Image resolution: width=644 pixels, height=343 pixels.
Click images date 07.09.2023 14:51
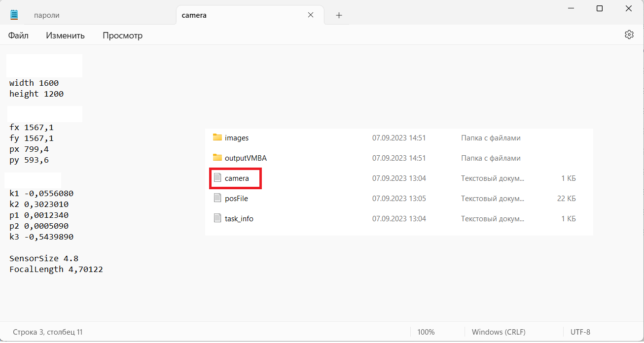[399, 138]
